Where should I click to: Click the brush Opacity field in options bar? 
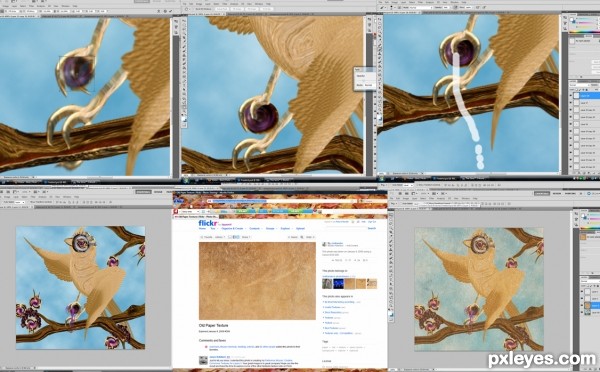coord(446,7)
